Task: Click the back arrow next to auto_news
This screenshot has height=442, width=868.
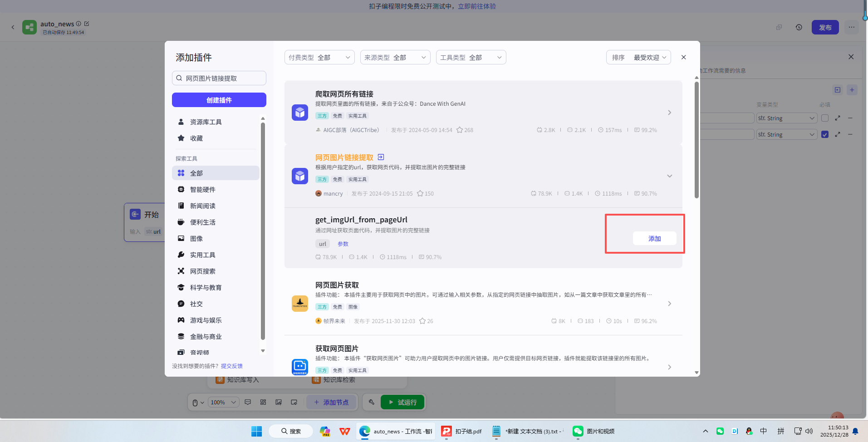Action: click(x=13, y=27)
